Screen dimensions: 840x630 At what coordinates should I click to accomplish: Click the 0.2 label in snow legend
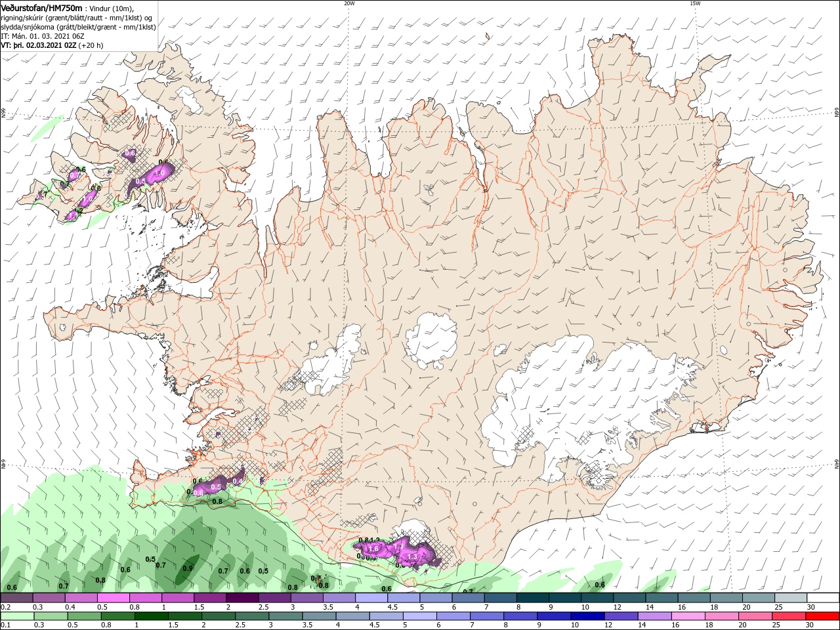point(5,607)
